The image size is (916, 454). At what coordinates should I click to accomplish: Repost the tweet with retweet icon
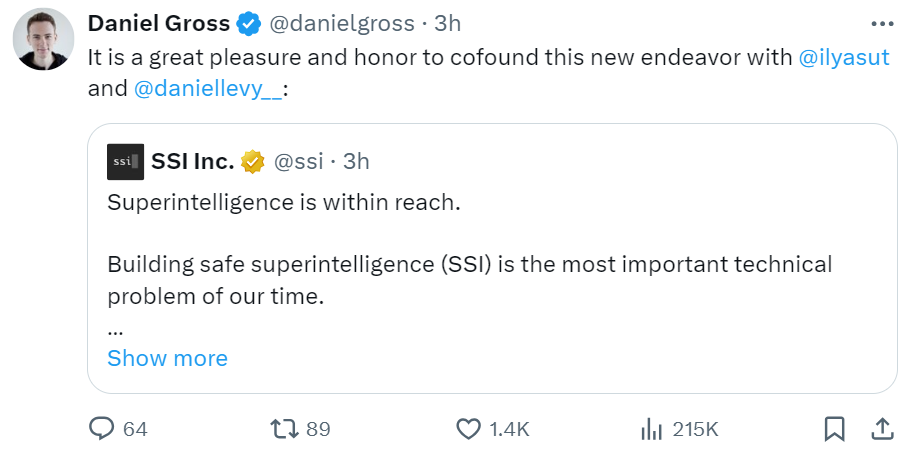284,429
